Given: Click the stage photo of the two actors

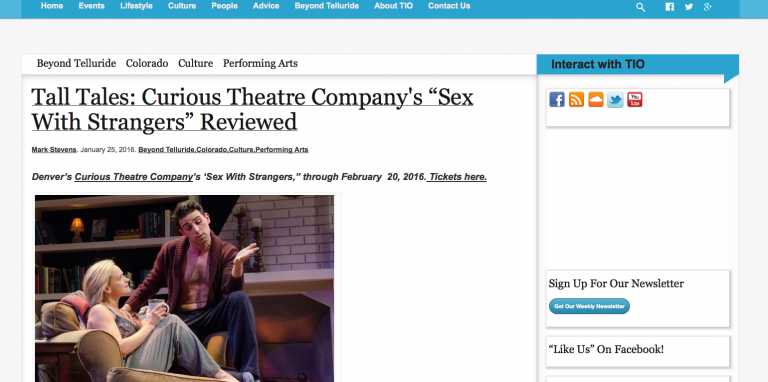Looking at the screenshot, I should pos(185,288).
